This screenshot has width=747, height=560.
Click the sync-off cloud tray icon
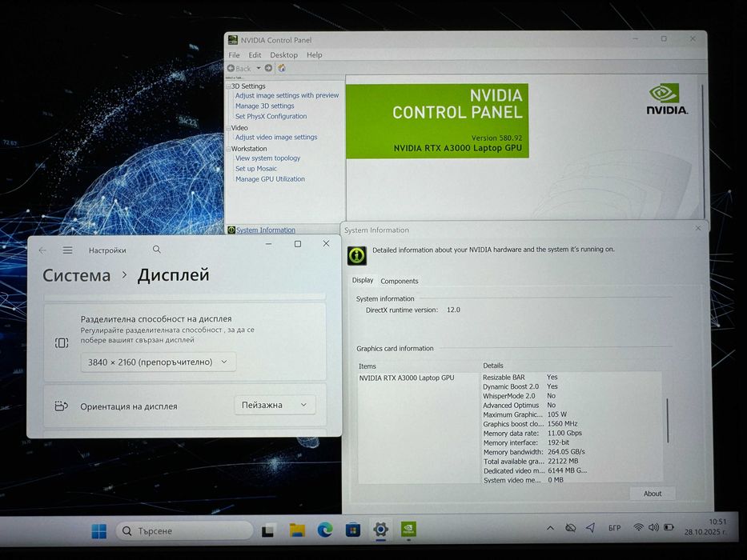pyautogui.click(x=570, y=528)
